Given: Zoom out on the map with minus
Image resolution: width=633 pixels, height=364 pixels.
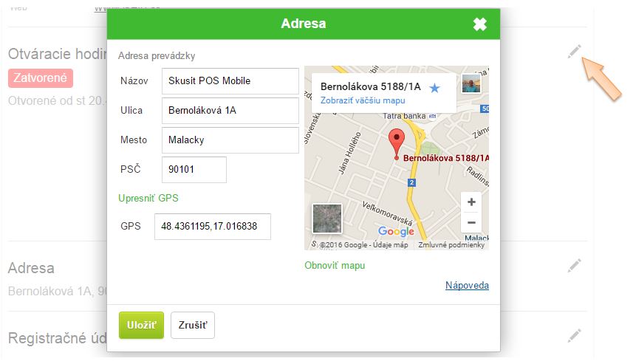Looking at the screenshot, I should click(x=471, y=222).
